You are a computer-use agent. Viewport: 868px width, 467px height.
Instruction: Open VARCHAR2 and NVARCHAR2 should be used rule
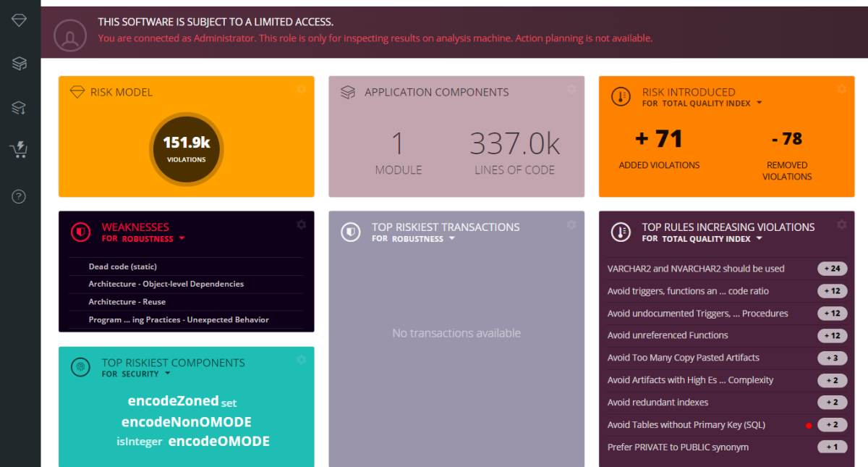(696, 269)
